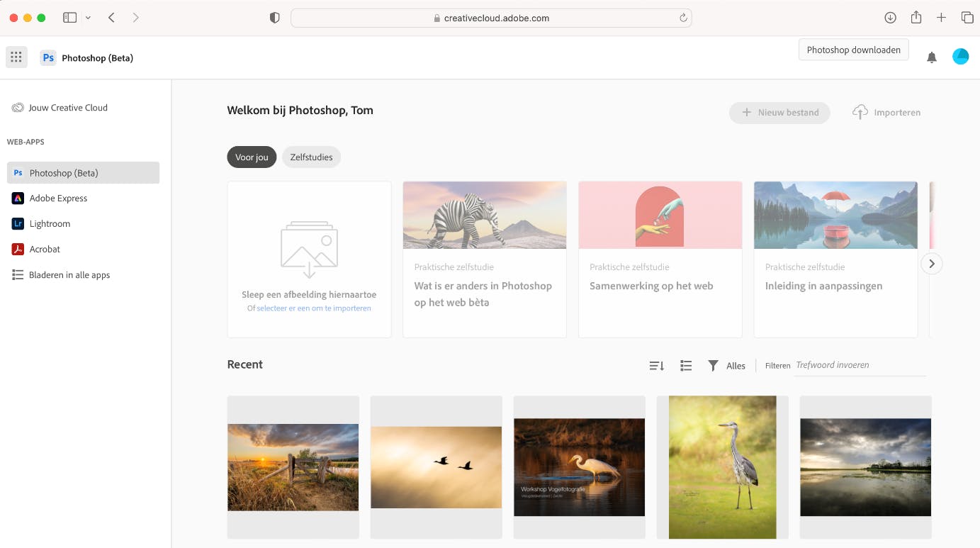Image resolution: width=980 pixels, height=548 pixels.
Task: Switch to the Zelfstudies tab
Action: click(x=311, y=157)
